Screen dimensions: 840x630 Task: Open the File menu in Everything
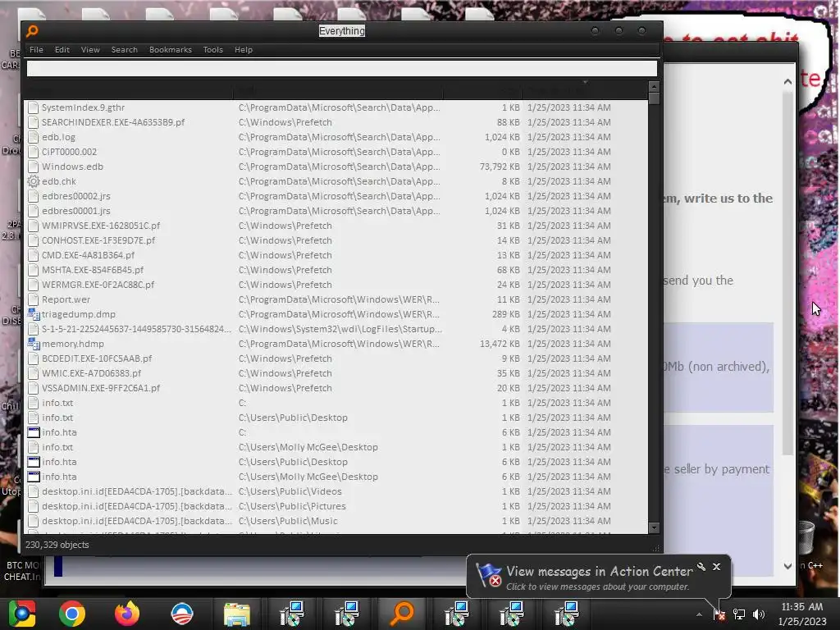coord(36,50)
